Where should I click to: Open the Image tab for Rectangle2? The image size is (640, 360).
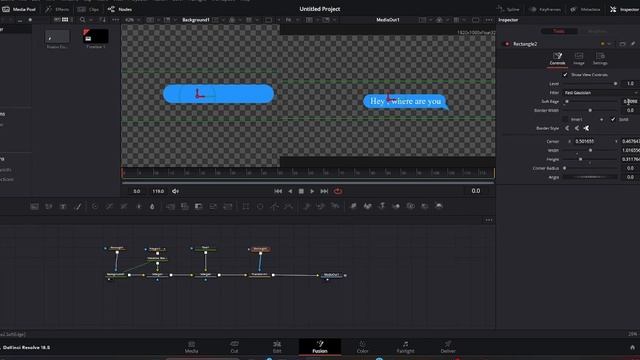click(x=579, y=59)
